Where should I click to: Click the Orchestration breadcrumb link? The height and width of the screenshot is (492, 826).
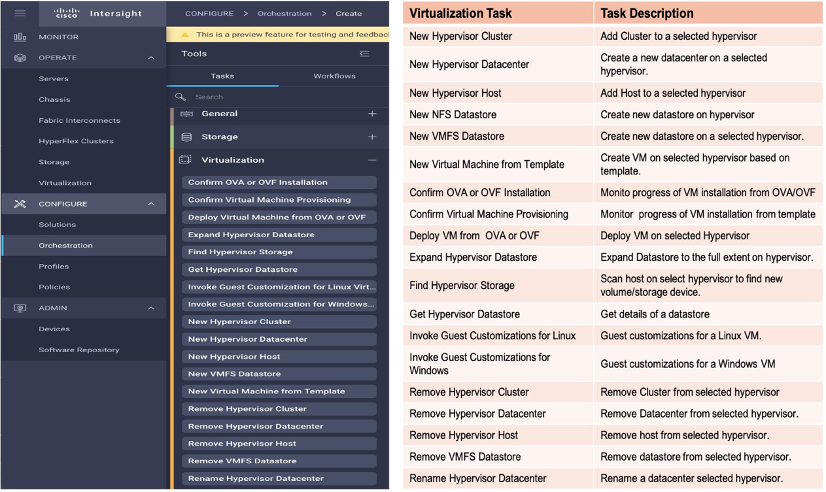point(284,14)
